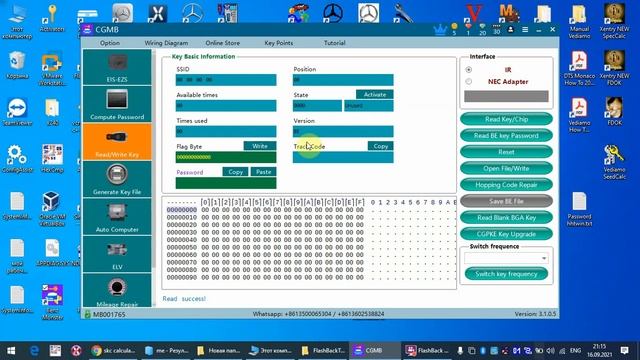Click the Hopping Code Repair button
Image resolution: width=640 pixels, height=360 pixels.
pyautogui.click(x=506, y=185)
